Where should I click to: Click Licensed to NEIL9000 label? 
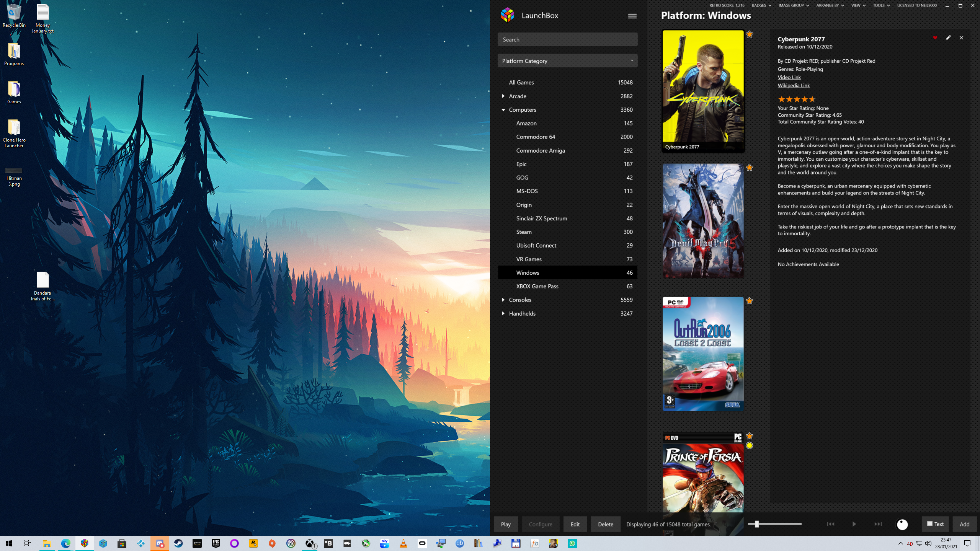(917, 5)
